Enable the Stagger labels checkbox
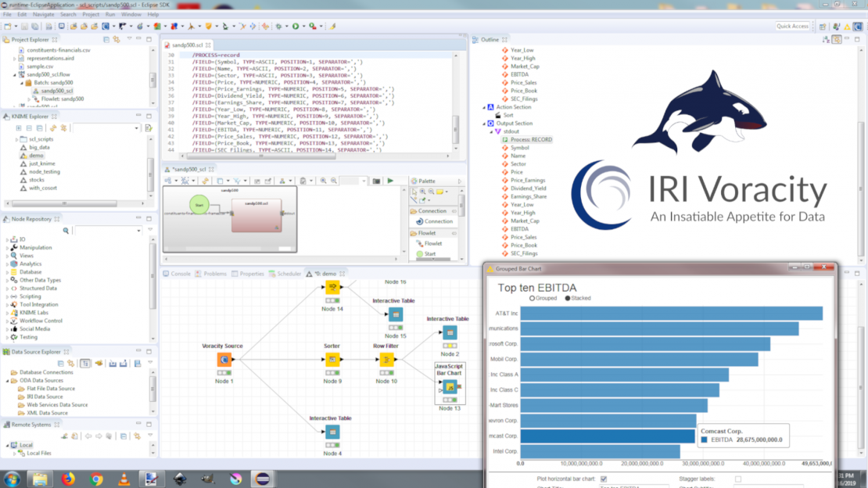 (738, 479)
